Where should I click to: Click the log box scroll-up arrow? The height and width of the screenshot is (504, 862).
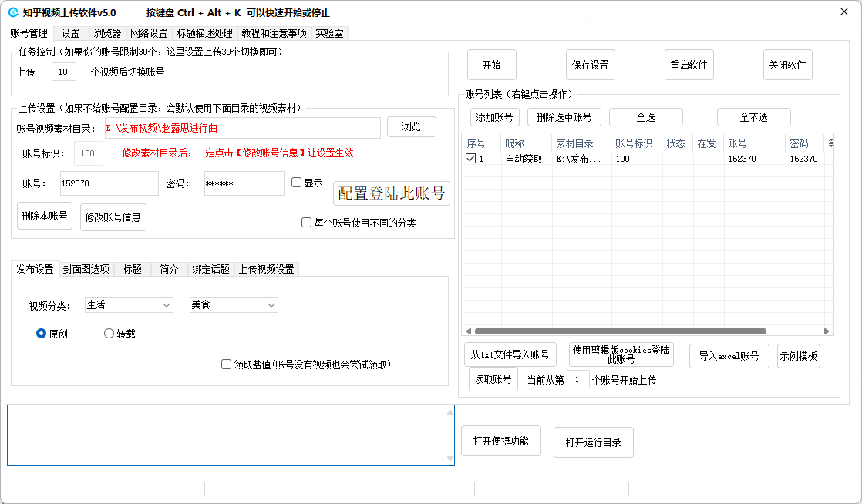tap(450, 412)
